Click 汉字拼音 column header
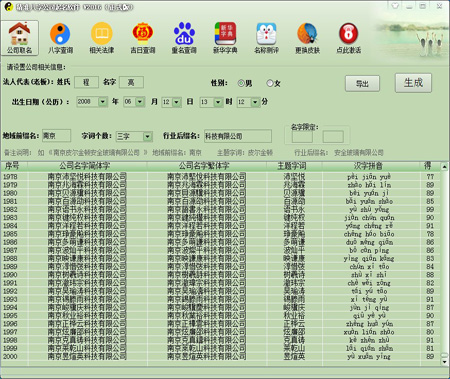This screenshot has width=450, height=379. click(370, 166)
